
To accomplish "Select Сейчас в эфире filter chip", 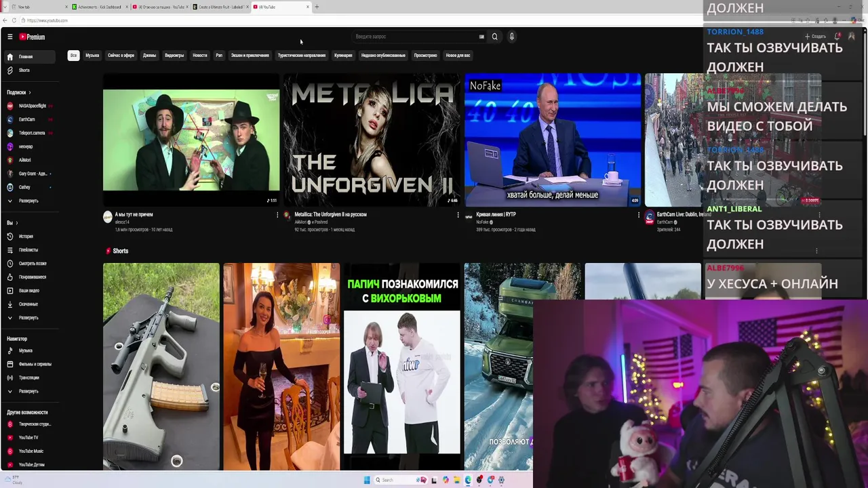I will [121, 56].
